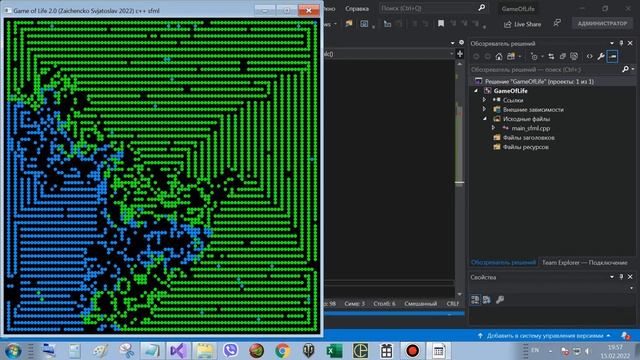Collapse the GameOfLife project node
The height and width of the screenshot is (360, 640).
(476, 91)
